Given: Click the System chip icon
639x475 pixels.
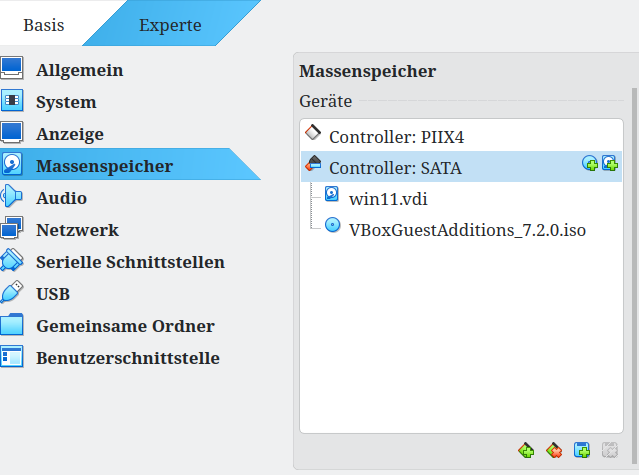Looking at the screenshot, I should coord(12,101).
